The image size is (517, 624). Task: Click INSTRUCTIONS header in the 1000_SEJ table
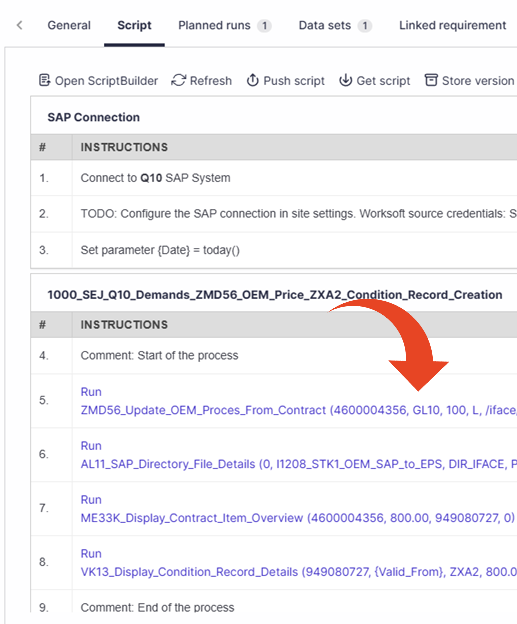pyautogui.click(x=124, y=325)
